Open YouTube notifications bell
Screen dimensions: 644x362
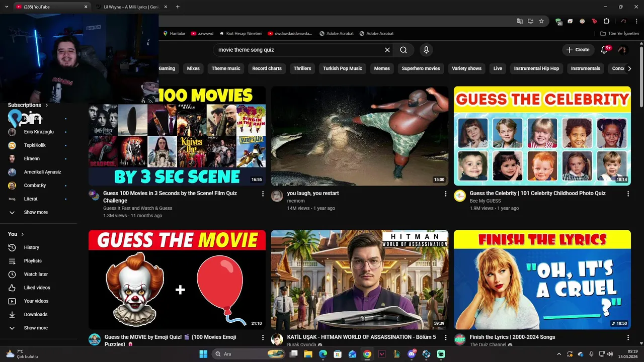604,50
